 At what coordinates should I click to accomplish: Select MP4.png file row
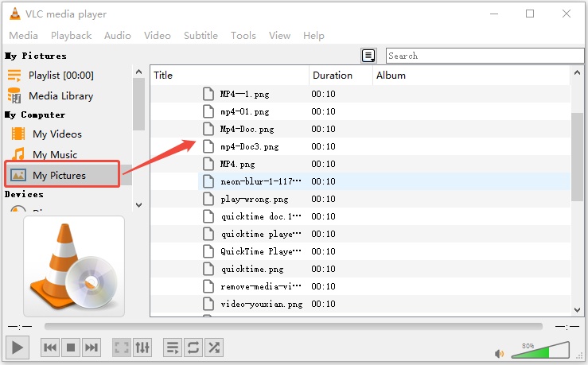(x=360, y=164)
